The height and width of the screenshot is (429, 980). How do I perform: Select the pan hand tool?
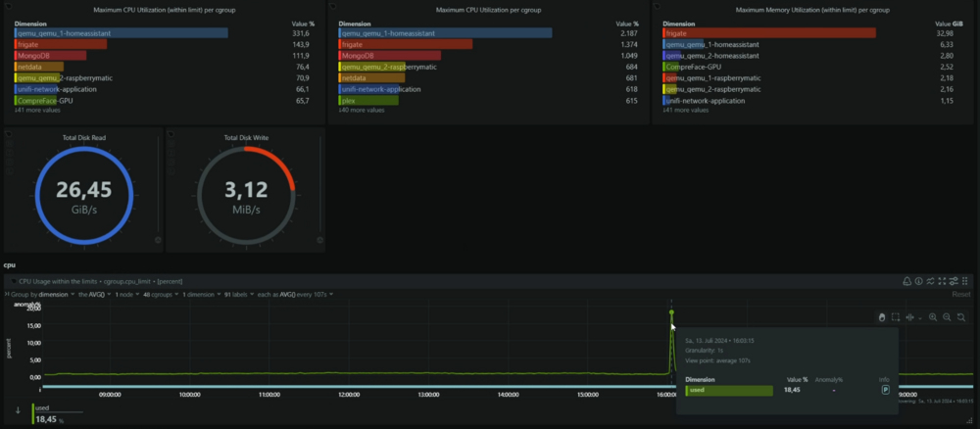pyautogui.click(x=882, y=317)
